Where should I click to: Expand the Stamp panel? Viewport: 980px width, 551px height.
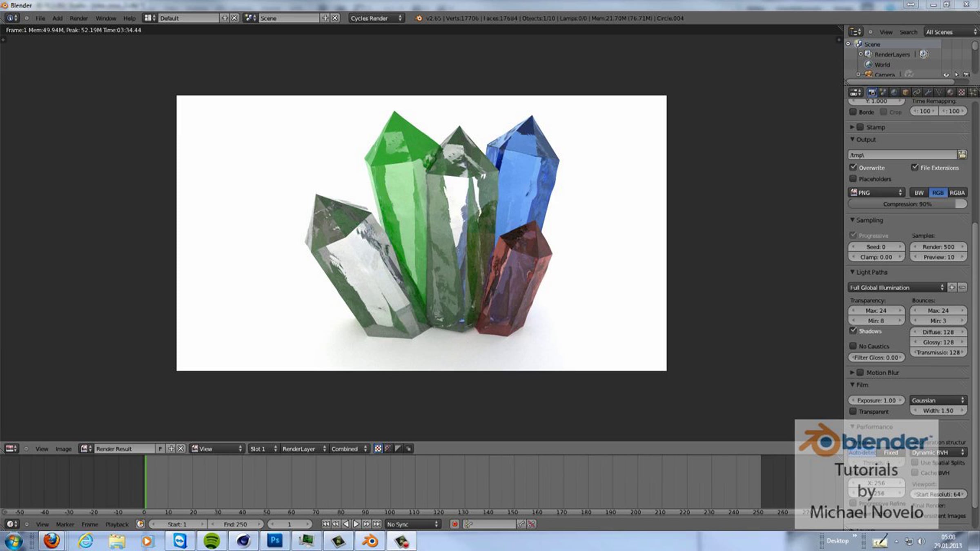pos(852,127)
